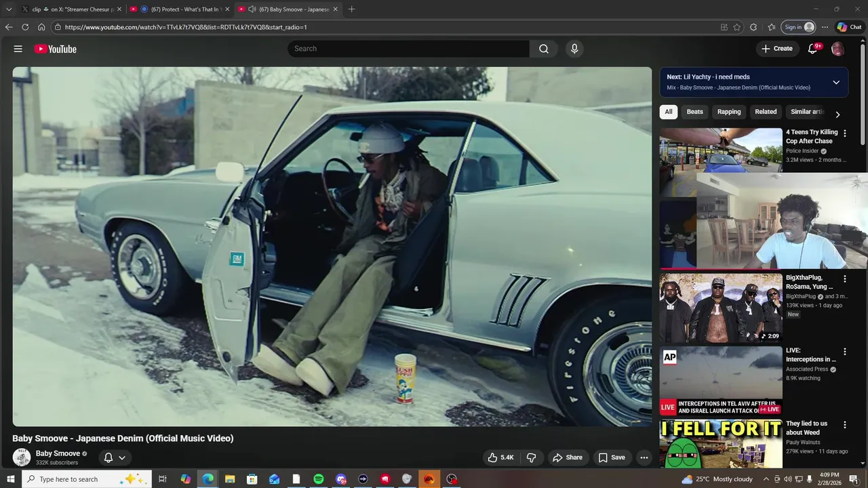Click the browser Sign in button

[x=799, y=27]
